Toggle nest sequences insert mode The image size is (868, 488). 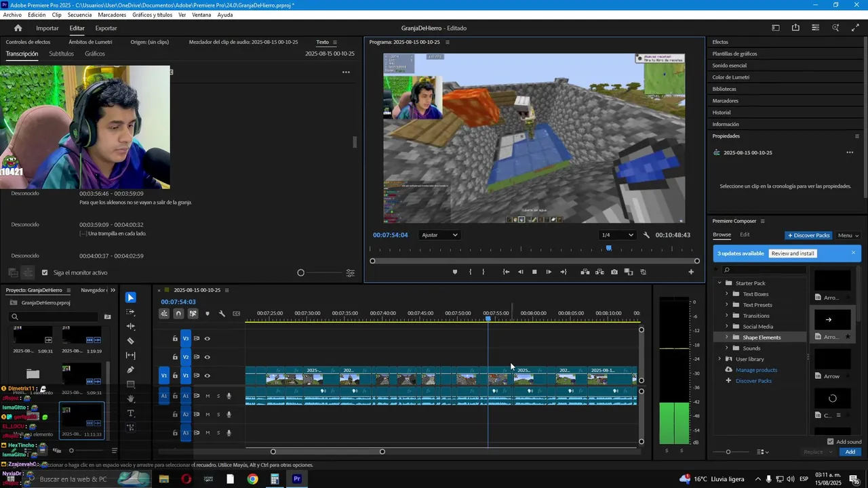[164, 314]
